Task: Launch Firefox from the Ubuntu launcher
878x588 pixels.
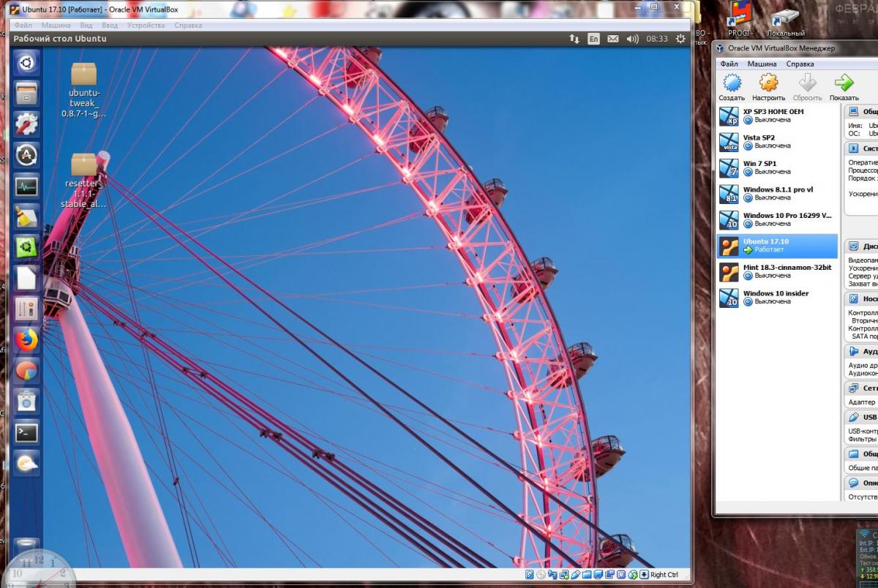Action: [27, 339]
